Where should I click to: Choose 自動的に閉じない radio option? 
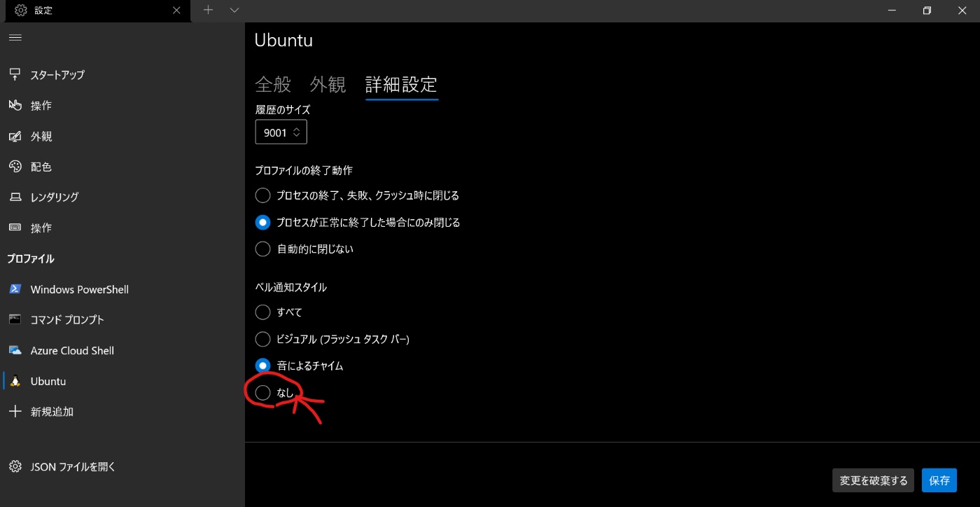click(x=262, y=249)
